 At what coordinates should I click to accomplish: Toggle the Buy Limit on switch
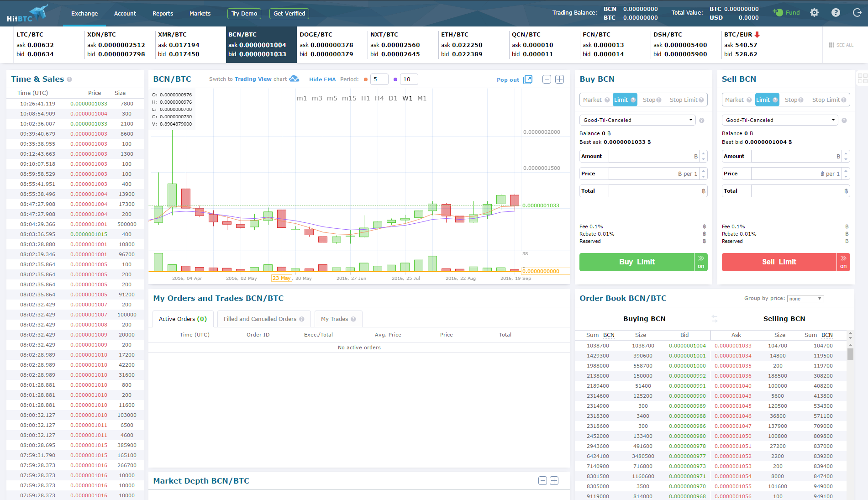click(x=701, y=262)
